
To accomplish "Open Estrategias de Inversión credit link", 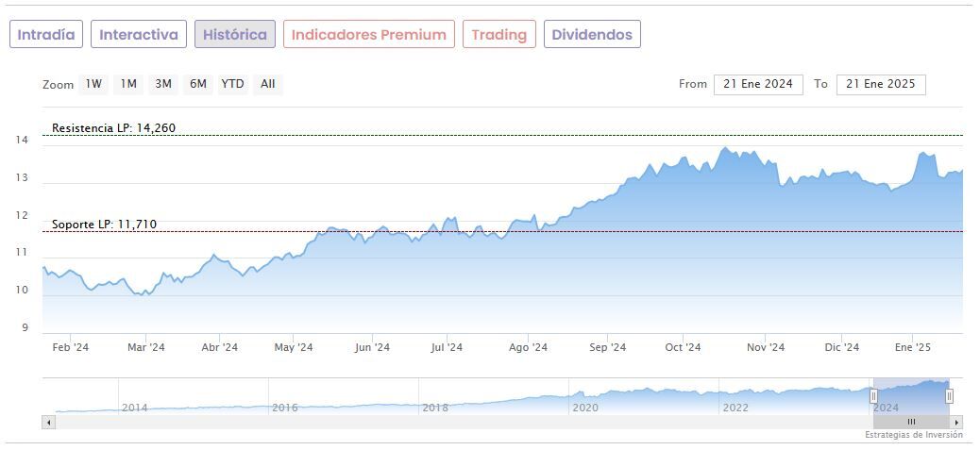I will click(x=913, y=435).
